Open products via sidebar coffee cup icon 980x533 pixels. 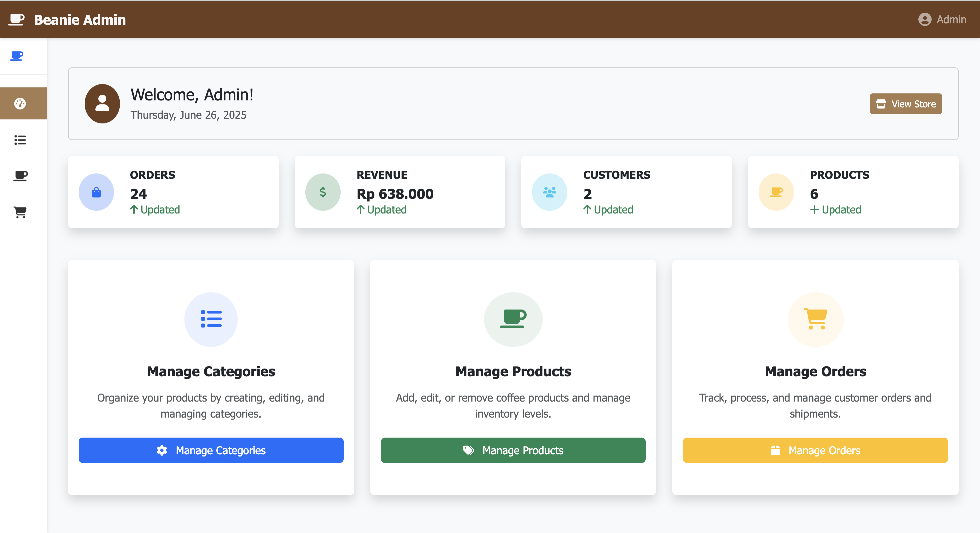(x=20, y=175)
